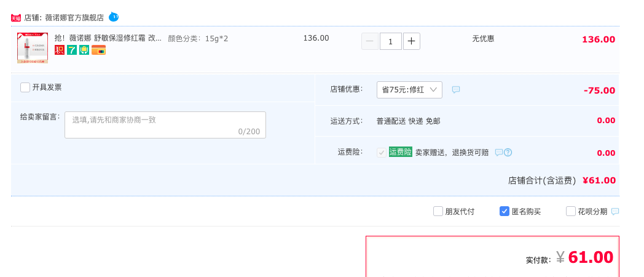Decrease quantity with the minus button
The image size is (644, 277).
370,42
